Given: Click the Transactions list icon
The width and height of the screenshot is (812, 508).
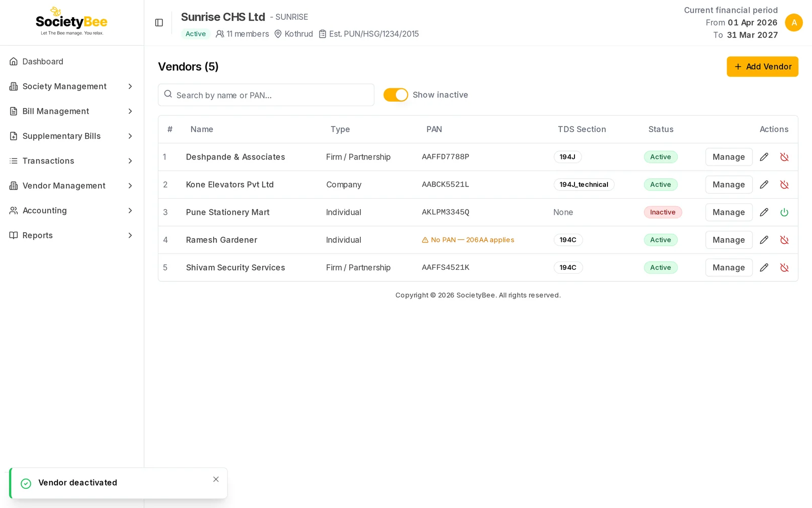Looking at the screenshot, I should (x=14, y=161).
